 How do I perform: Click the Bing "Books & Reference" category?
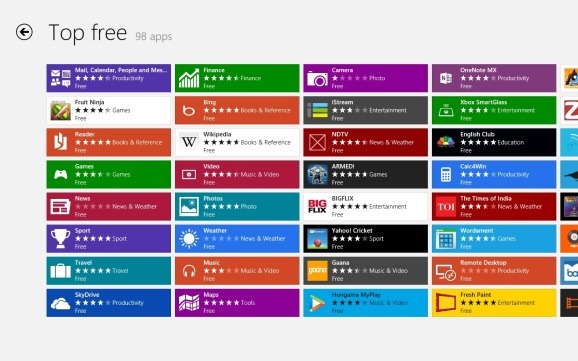tap(265, 110)
